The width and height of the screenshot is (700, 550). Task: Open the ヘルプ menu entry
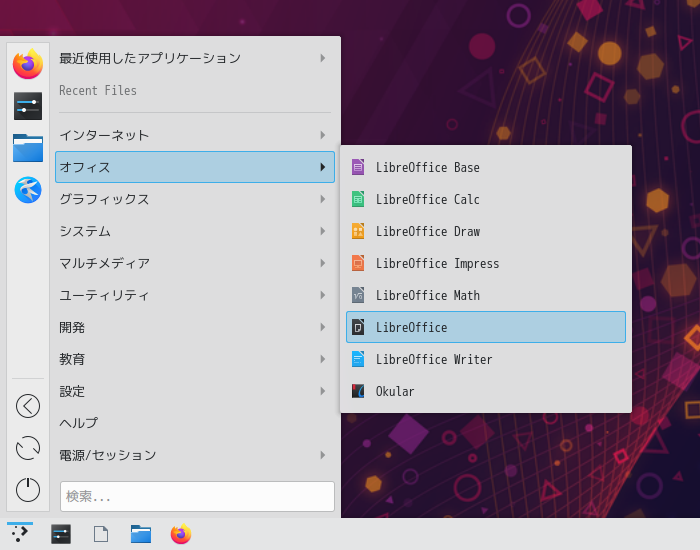point(195,423)
